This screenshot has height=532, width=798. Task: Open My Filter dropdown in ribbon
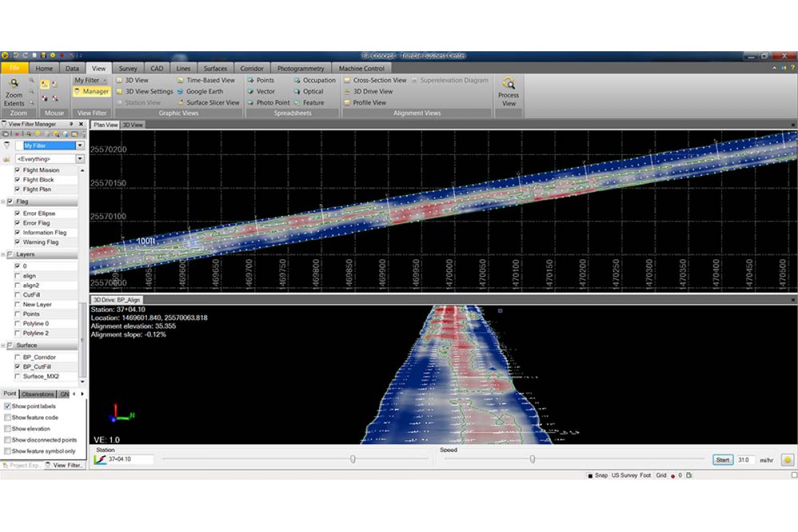[90, 80]
